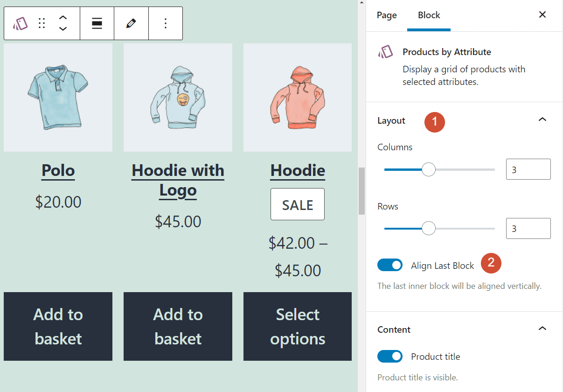Grab the block drag handle icon
563x392 pixels.
click(42, 23)
